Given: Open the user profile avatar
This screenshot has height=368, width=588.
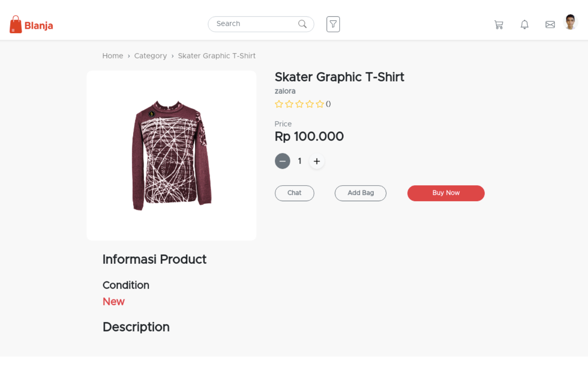Looking at the screenshot, I should [570, 22].
